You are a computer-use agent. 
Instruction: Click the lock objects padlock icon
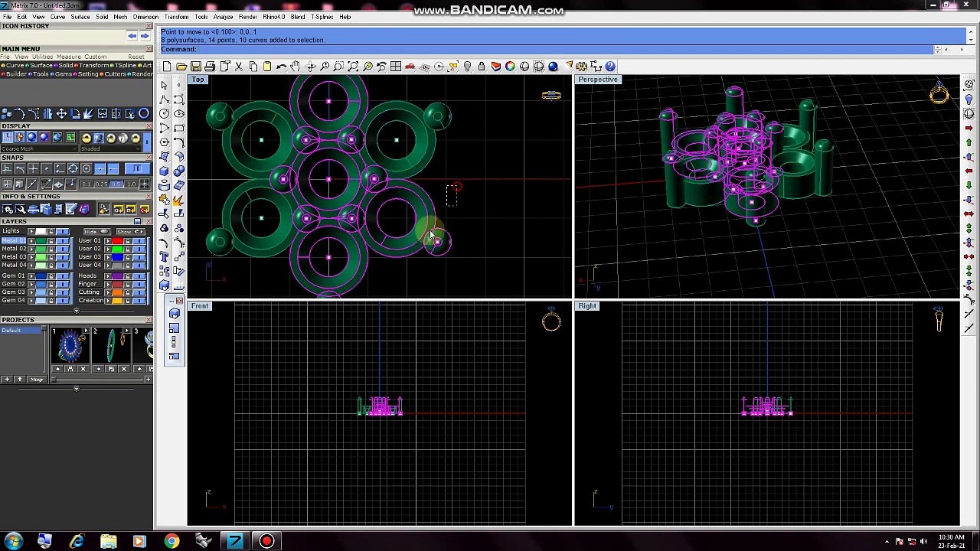pyautogui.click(x=482, y=67)
